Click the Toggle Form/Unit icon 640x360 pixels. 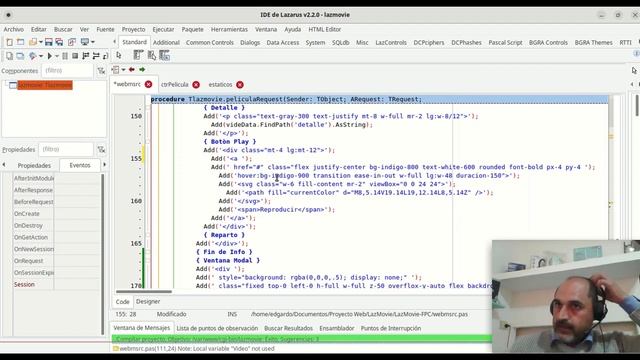(72, 42)
